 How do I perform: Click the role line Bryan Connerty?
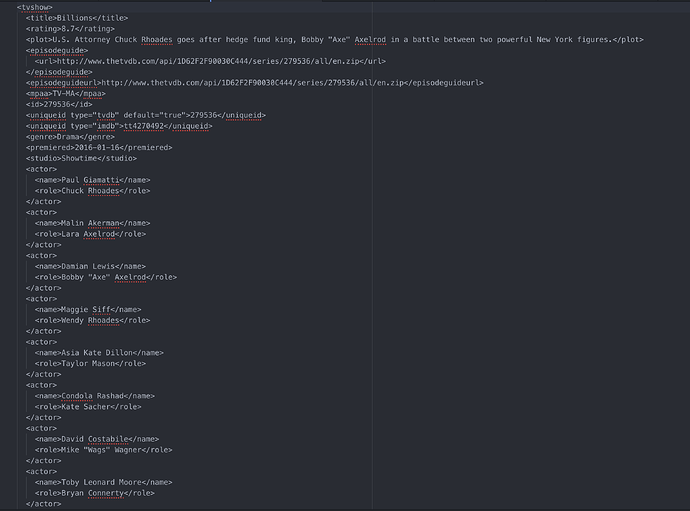pyautogui.click(x=95, y=493)
